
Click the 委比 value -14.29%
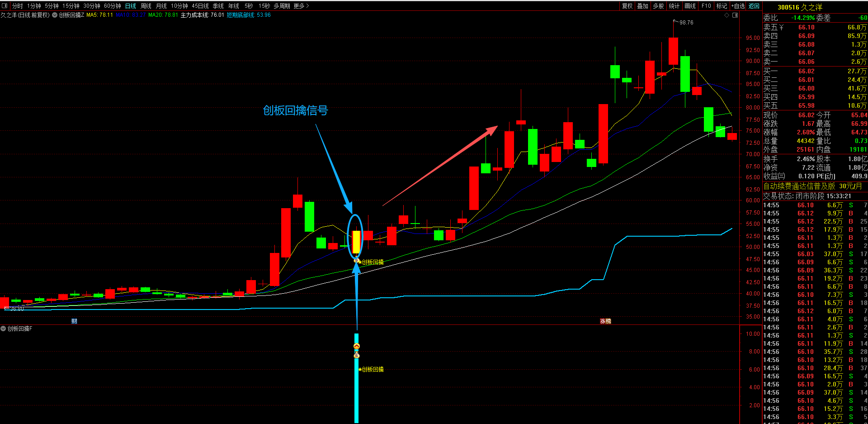pos(802,18)
